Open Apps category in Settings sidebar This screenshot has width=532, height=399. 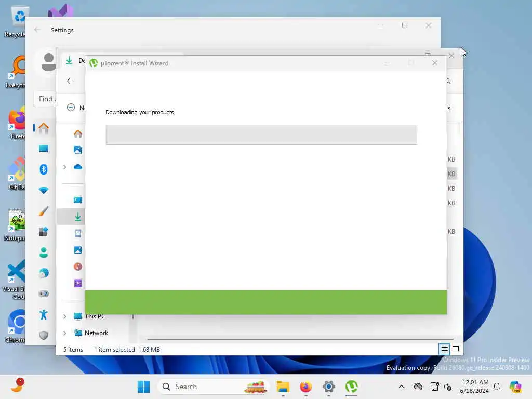tap(44, 232)
